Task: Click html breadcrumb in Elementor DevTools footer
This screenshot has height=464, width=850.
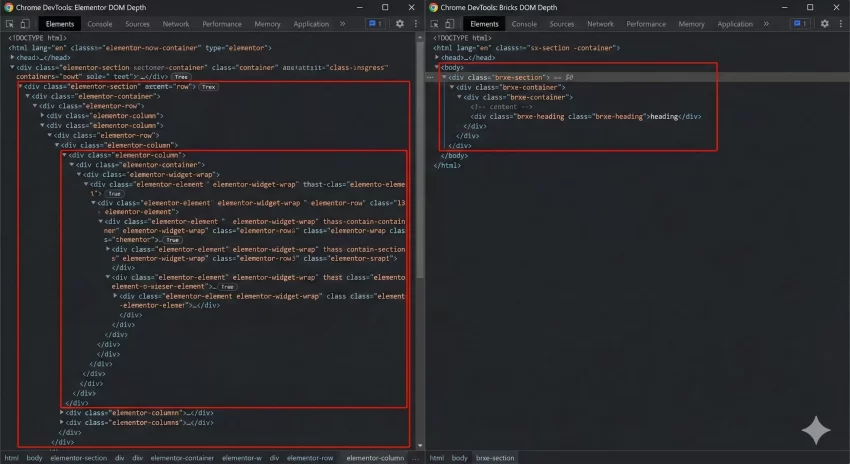Action: tap(11, 458)
